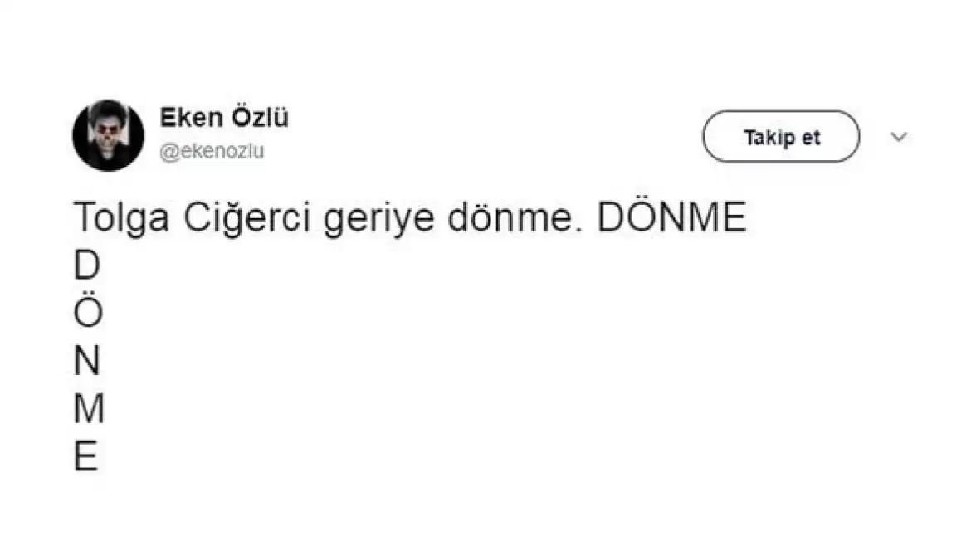
Task: Click the standalone letter D line
Action: click(x=86, y=266)
